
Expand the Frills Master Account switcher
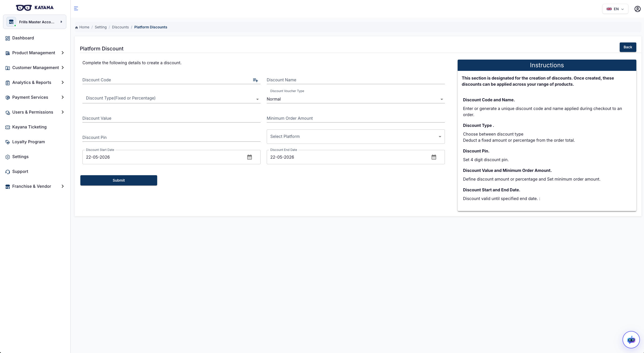(x=35, y=22)
